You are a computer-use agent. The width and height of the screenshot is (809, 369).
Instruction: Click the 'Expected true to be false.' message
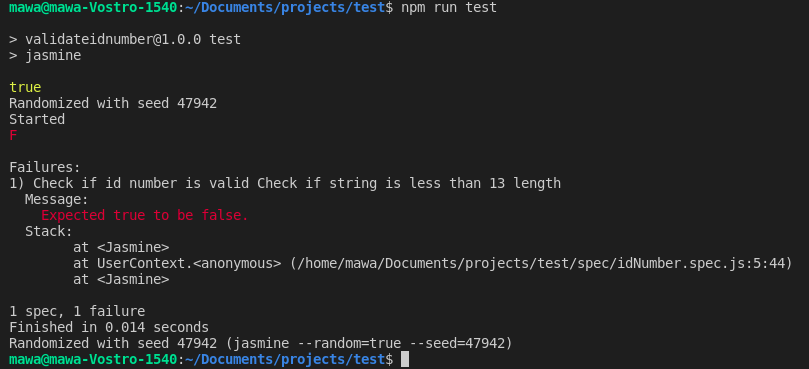click(145, 215)
